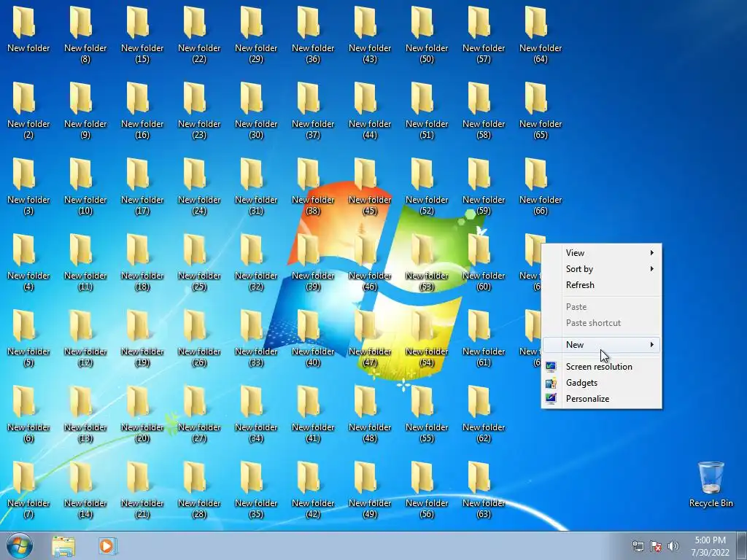
Task: Select New folder (50) icon
Action: tap(422, 23)
